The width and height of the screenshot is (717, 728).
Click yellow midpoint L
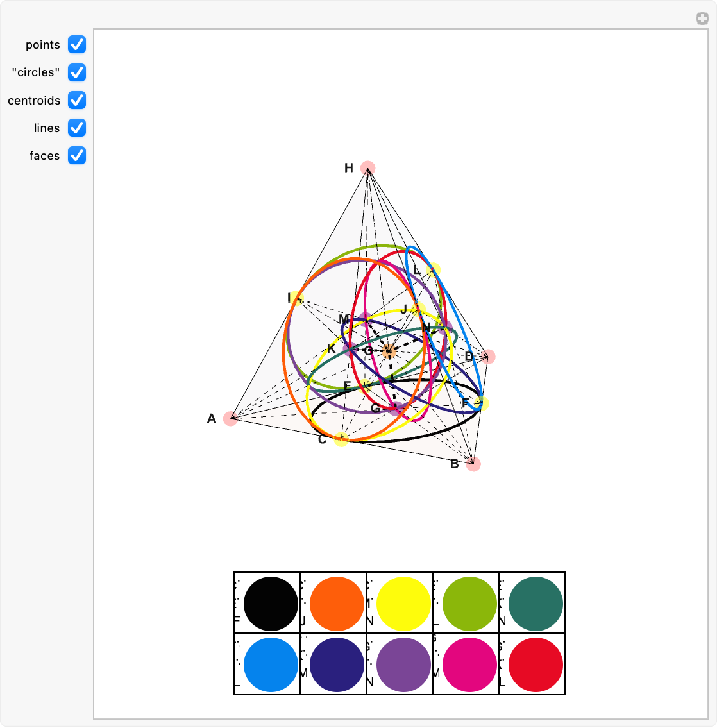[433, 270]
